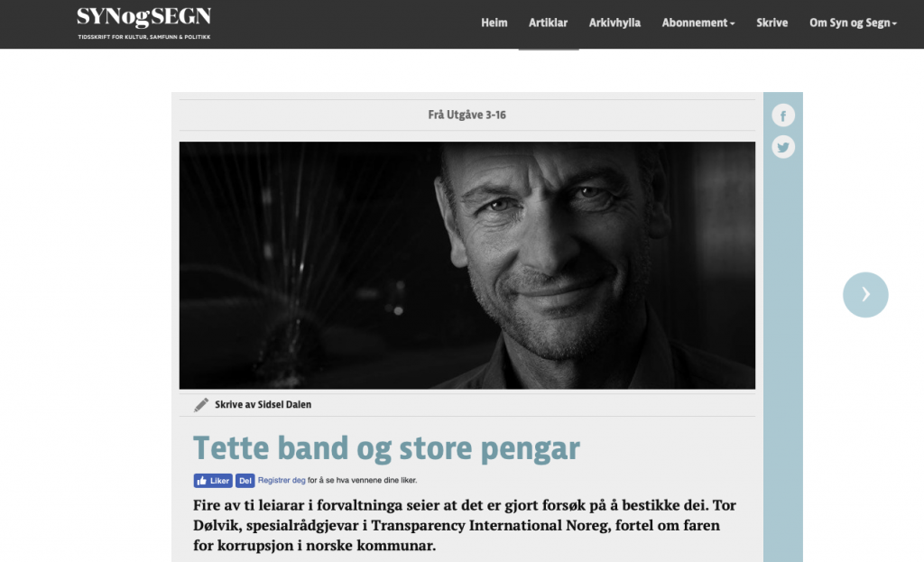924x562 pixels.
Task: Click the article intro paragraph
Action: click(465, 526)
